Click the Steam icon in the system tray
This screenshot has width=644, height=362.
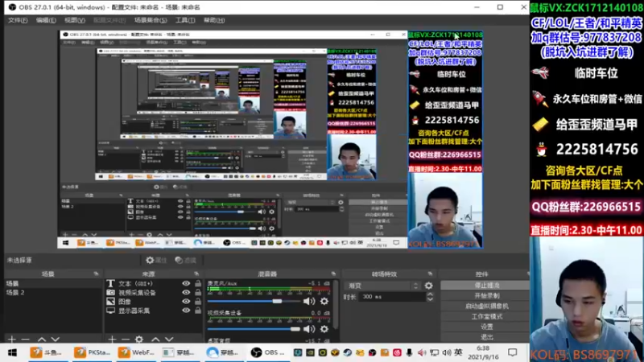tap(348, 352)
